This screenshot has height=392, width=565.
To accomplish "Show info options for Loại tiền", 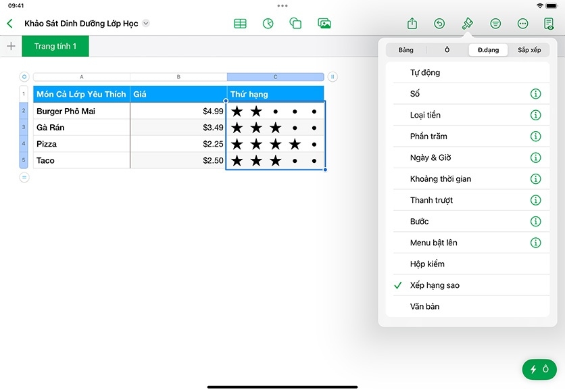I will click(535, 116).
